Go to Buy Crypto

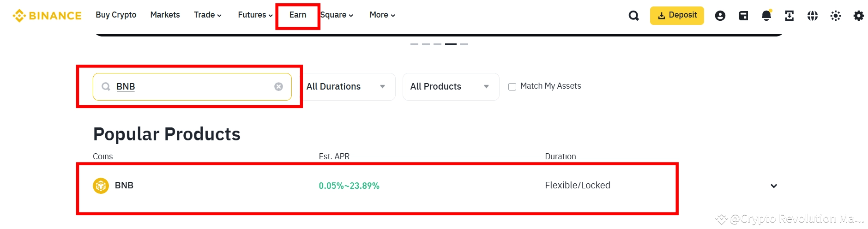tap(116, 15)
